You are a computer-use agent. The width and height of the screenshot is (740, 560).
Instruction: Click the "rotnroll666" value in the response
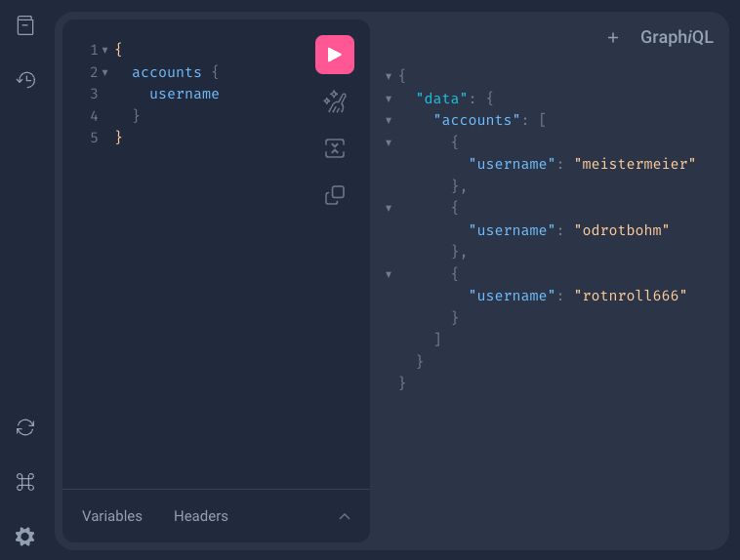631,296
